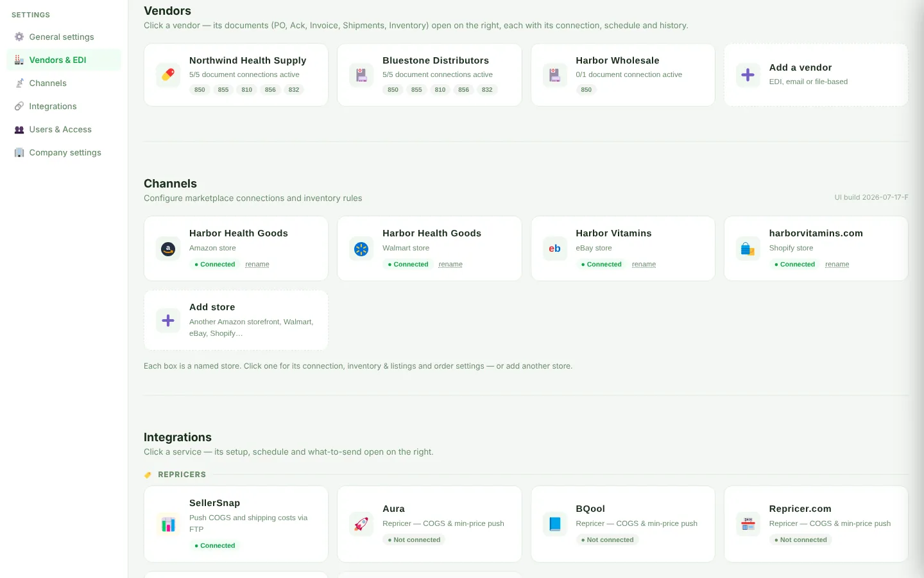Click the Repricer.com storefront icon
The width and height of the screenshot is (924, 578).
click(748, 524)
